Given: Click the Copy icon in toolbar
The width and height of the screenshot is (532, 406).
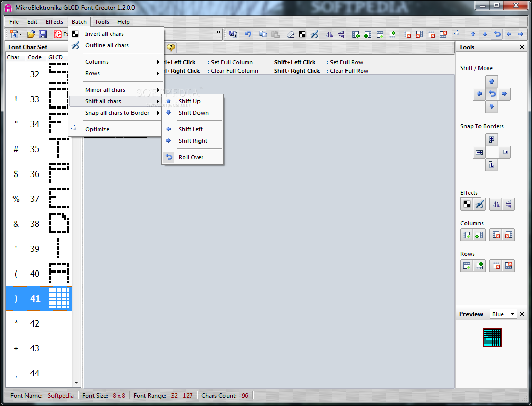Looking at the screenshot, I should (263, 34).
